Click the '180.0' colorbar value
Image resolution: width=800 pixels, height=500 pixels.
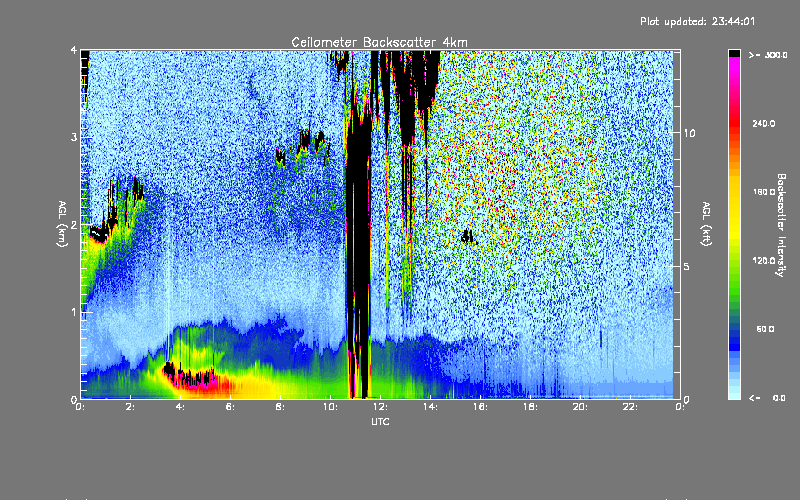pyautogui.click(x=764, y=192)
